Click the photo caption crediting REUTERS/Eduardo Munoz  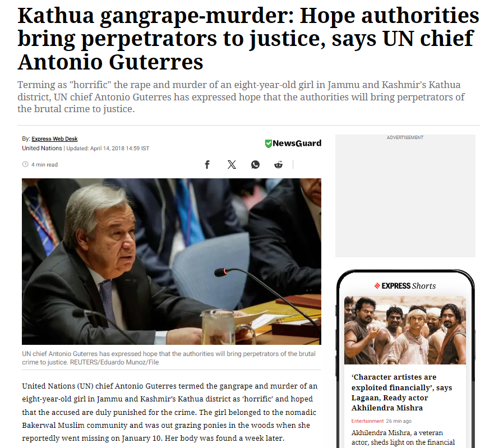coord(169,358)
